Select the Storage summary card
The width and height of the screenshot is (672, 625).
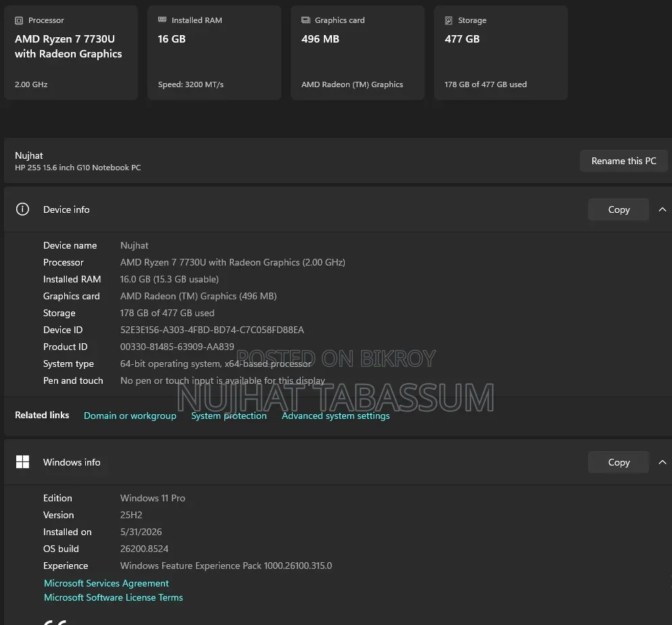click(501, 53)
